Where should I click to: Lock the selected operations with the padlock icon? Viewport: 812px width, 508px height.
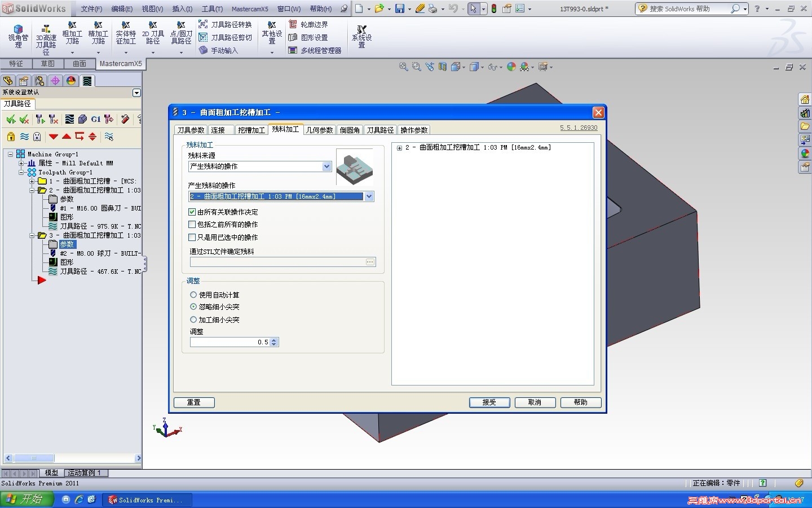pos(11,136)
